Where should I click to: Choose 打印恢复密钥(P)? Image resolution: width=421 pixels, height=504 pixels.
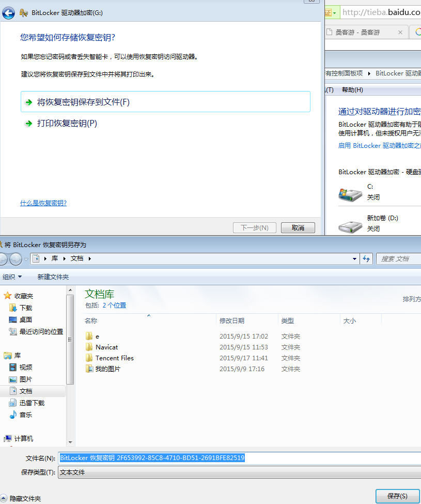67,124
